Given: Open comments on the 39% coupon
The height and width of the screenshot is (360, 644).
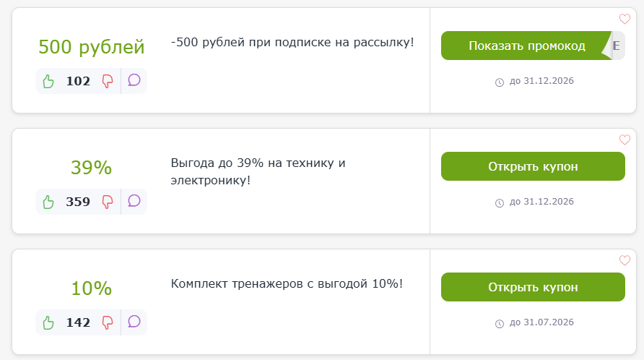Looking at the screenshot, I should pos(134,201).
